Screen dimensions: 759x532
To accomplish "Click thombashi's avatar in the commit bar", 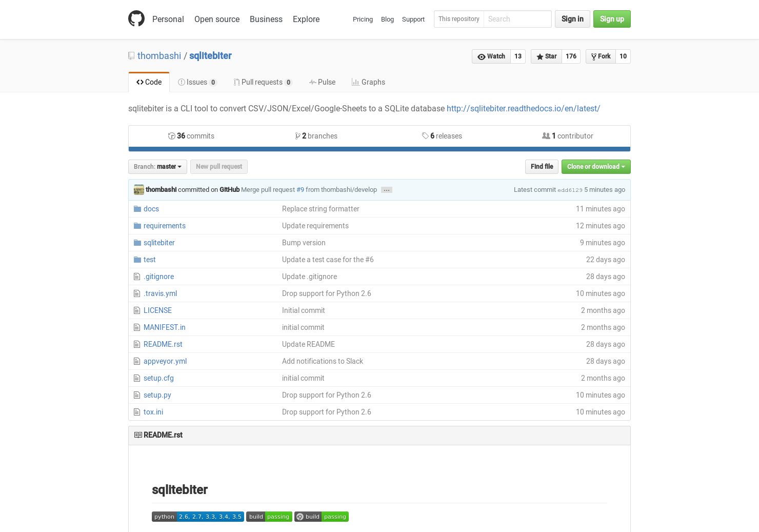I will (139, 190).
